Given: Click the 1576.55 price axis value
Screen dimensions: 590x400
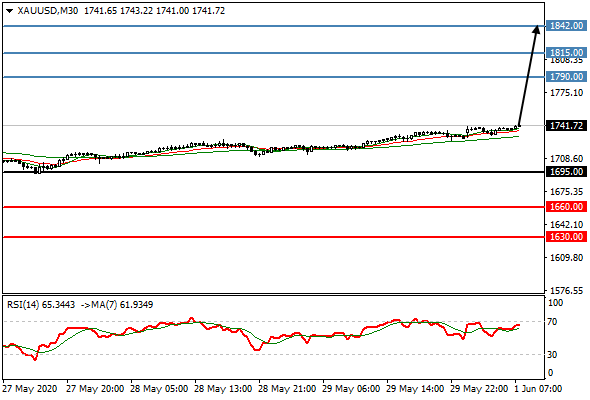Looking at the screenshot, I should click(567, 290).
